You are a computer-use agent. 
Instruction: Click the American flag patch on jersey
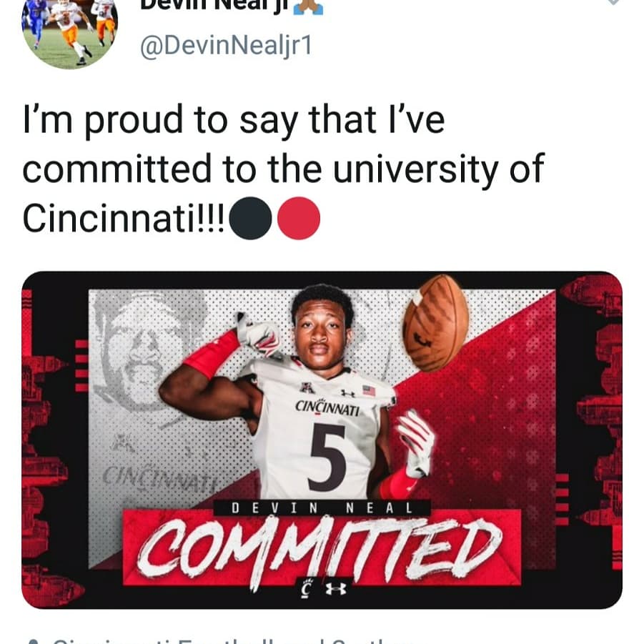click(x=369, y=390)
